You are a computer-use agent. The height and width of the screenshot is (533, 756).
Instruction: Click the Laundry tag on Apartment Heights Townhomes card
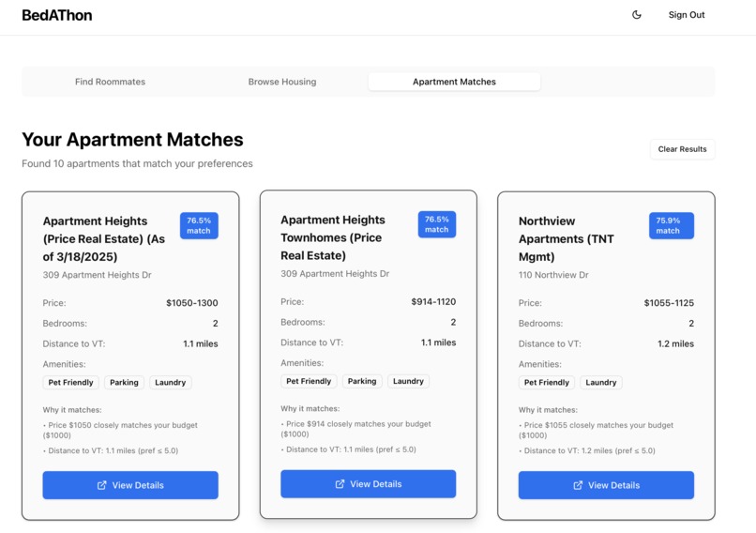coord(408,381)
